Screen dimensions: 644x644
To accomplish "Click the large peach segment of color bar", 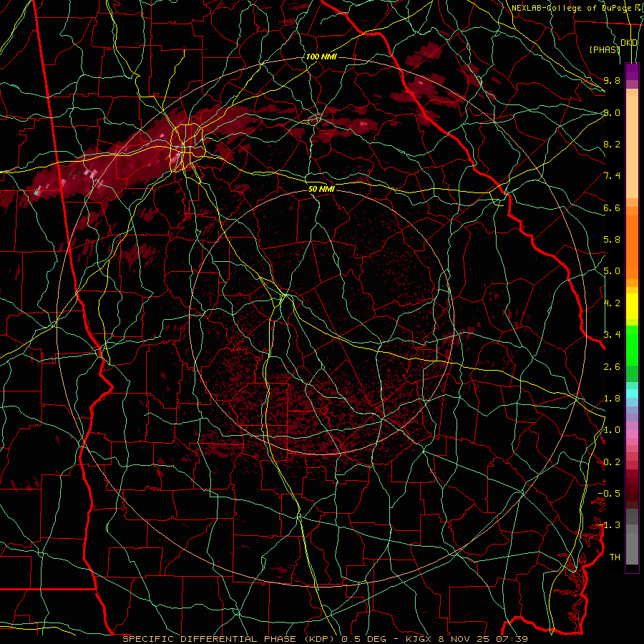I will coord(632,147).
